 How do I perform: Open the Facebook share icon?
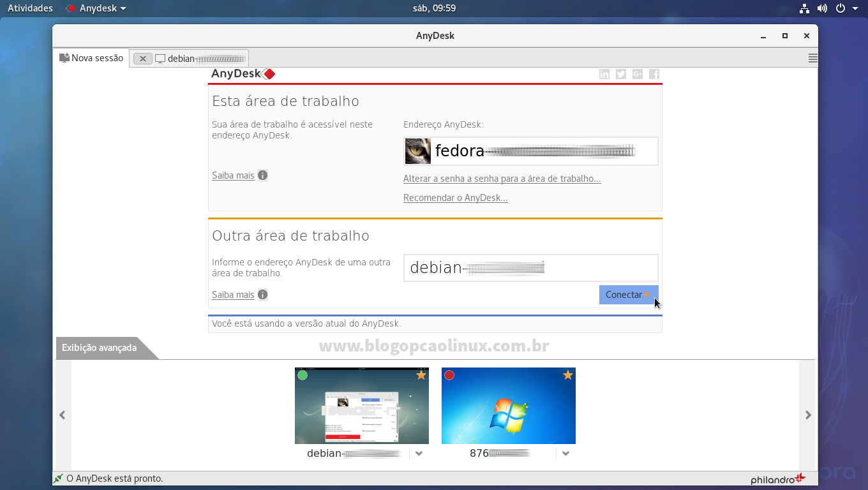pyautogui.click(x=654, y=74)
